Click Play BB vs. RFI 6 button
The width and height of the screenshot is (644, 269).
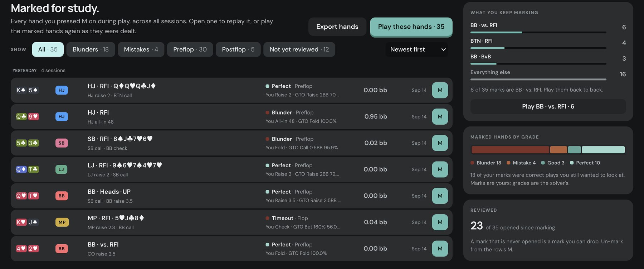[548, 106]
